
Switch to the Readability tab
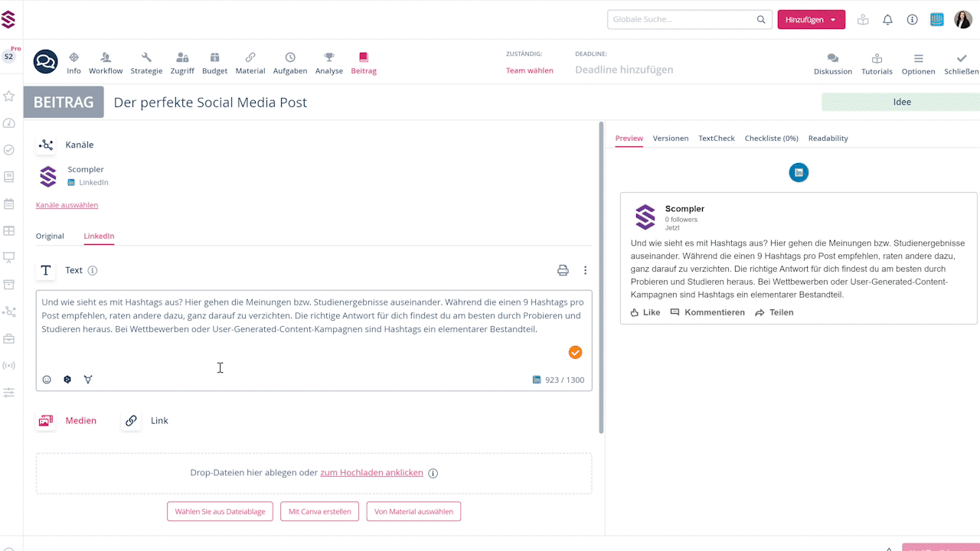click(828, 139)
